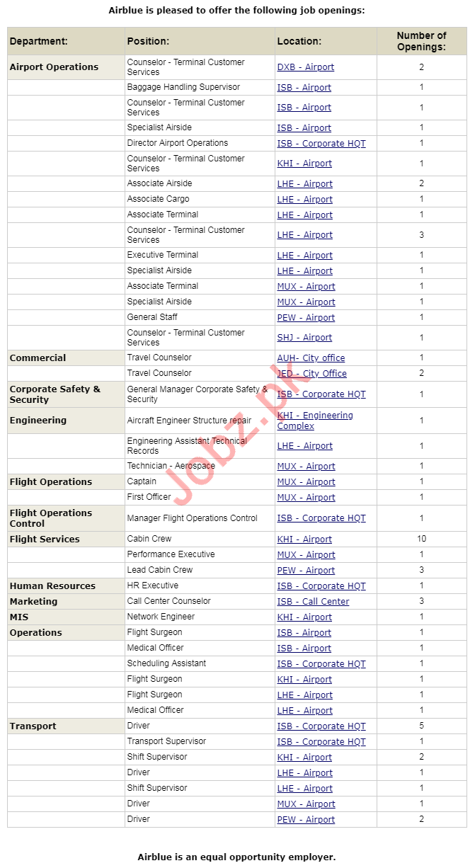Select the Flight Services department cell
The height and width of the screenshot is (868, 475).
click(45, 539)
